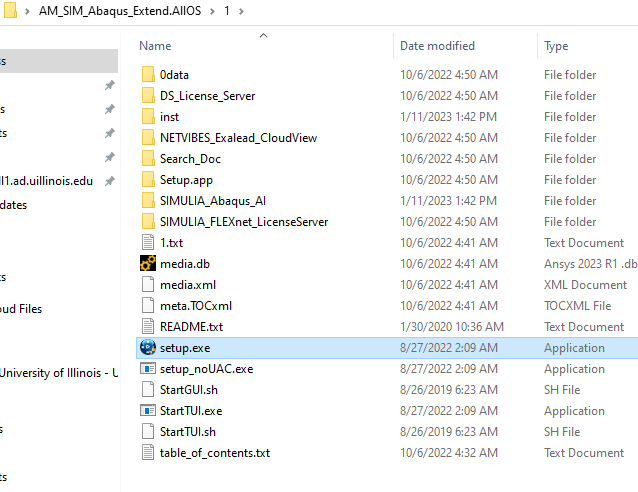Click the StartTUI.exe file name
Screen dimensions: 638x492
(x=191, y=411)
